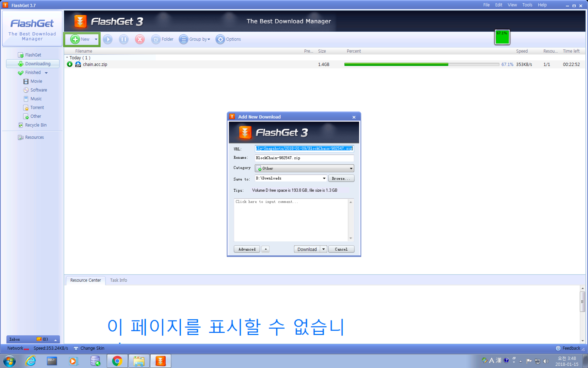Click the Advanced button
The width and height of the screenshot is (588, 368).
click(247, 249)
